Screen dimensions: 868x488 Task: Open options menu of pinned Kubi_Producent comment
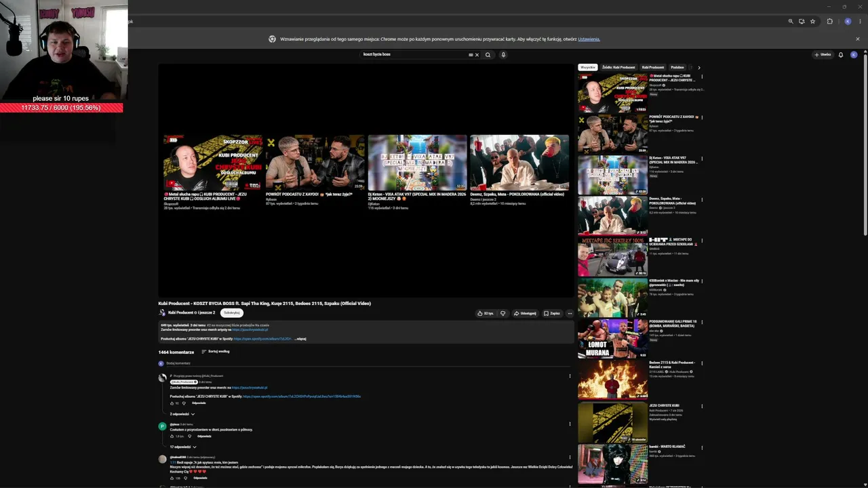[x=570, y=376]
